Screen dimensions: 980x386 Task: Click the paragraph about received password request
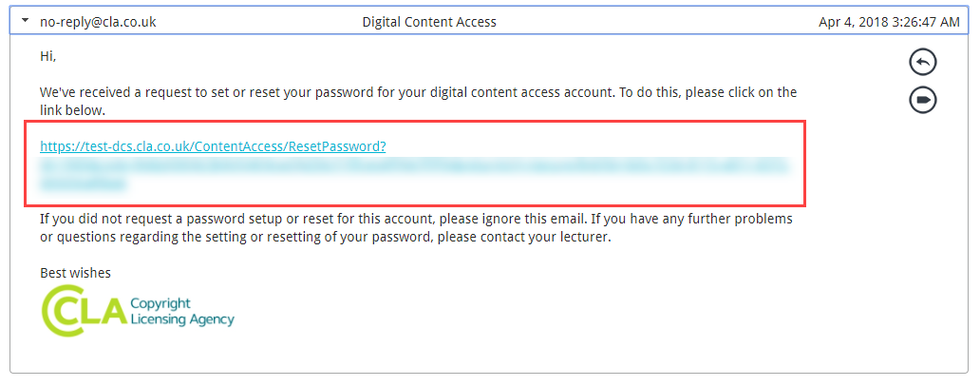(x=418, y=93)
